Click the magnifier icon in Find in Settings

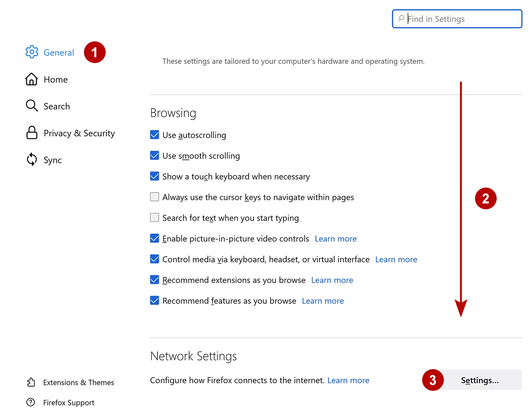click(x=401, y=19)
